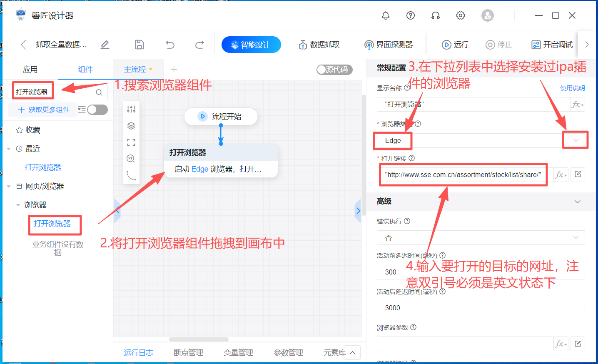Open editor icon beside the open link field

coord(578,175)
